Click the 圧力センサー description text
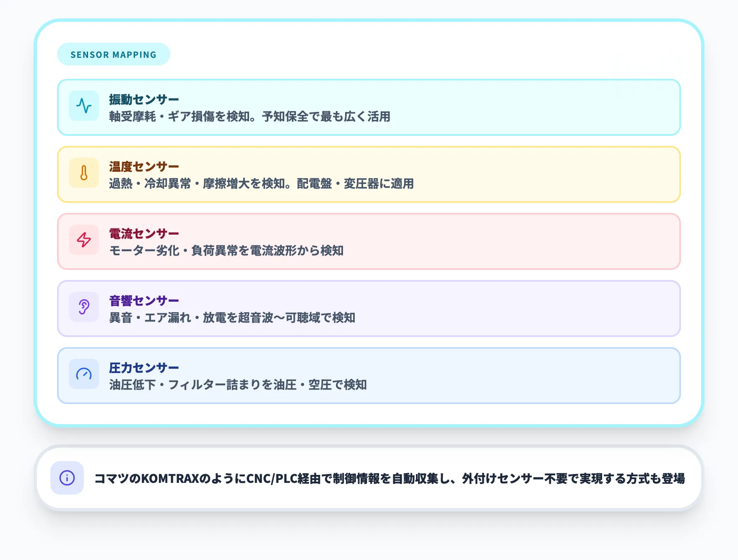This screenshot has width=738, height=560. [x=239, y=385]
